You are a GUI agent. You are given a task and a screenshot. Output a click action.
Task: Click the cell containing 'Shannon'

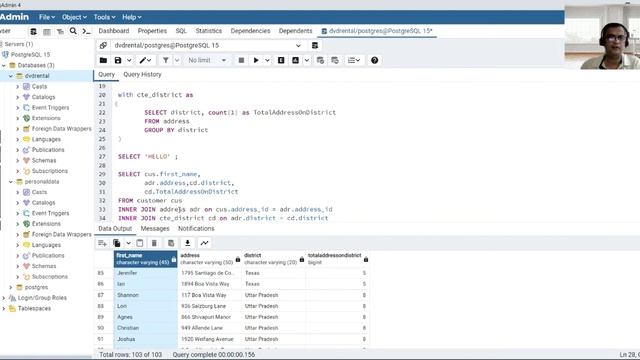145,295
